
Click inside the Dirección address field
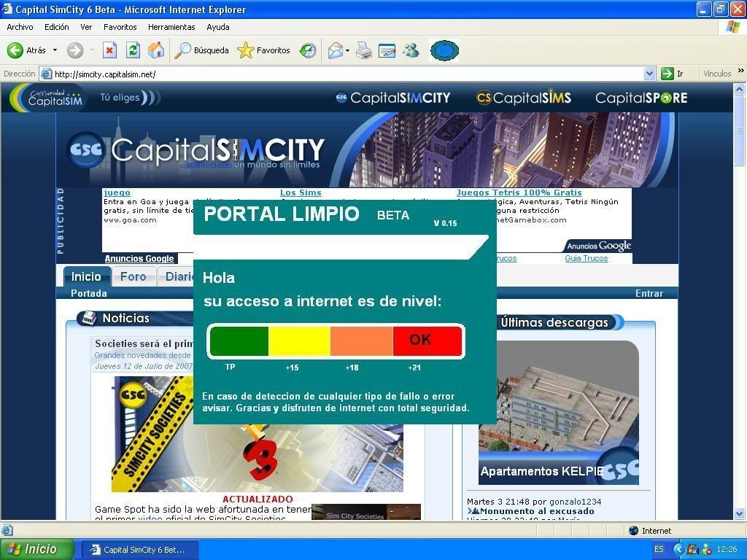(x=219, y=73)
